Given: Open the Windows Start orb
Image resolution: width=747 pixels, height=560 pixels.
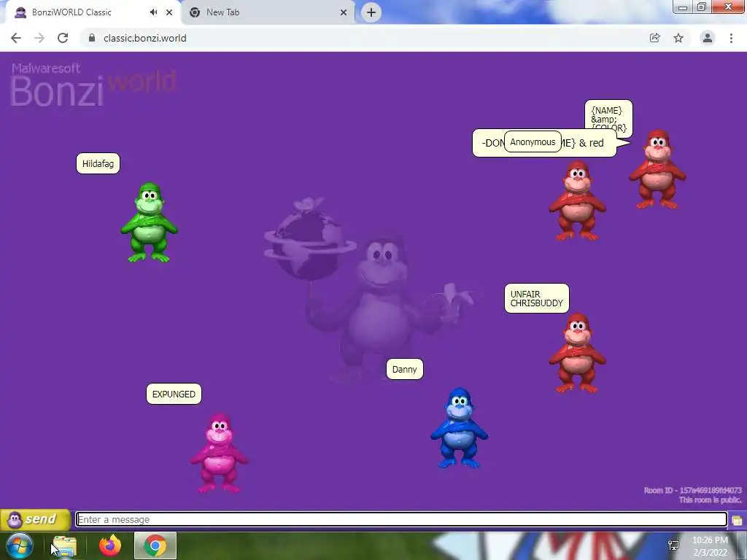Looking at the screenshot, I should [x=19, y=545].
